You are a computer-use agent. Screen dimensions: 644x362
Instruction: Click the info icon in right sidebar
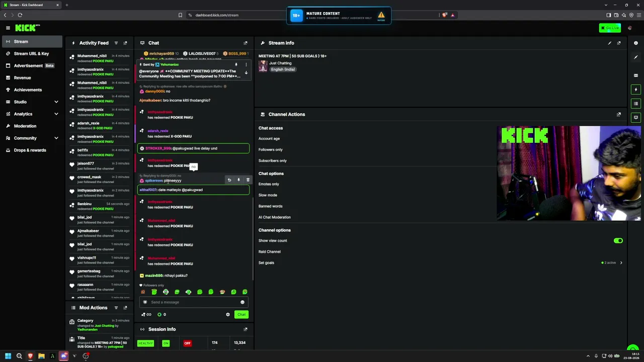pyautogui.click(x=636, y=43)
